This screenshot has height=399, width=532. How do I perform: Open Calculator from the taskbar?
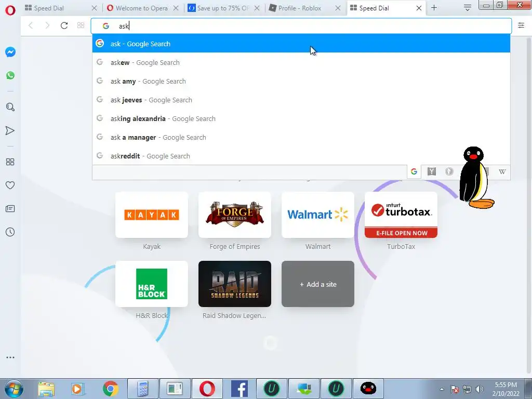tap(143, 389)
